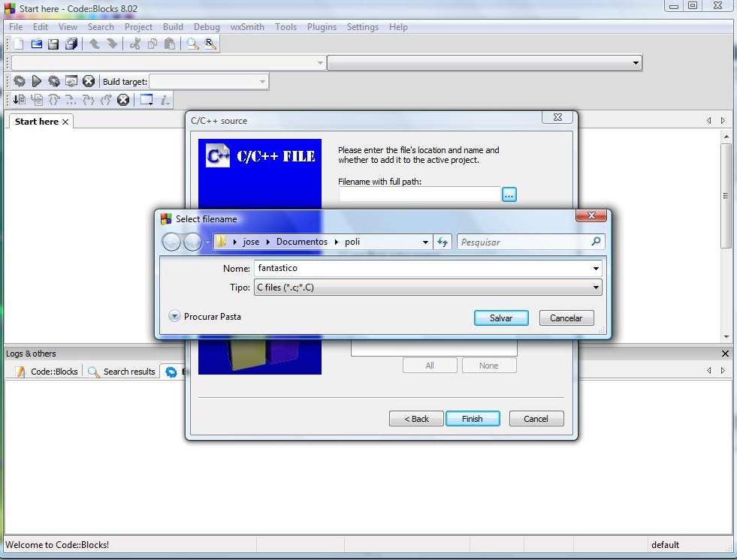Copy the selection from the toolbar

click(x=153, y=44)
